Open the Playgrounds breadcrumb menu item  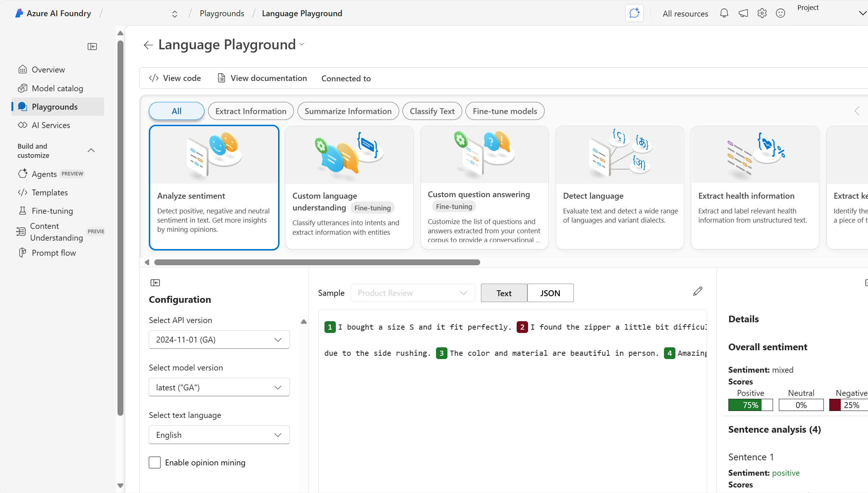[x=222, y=13]
